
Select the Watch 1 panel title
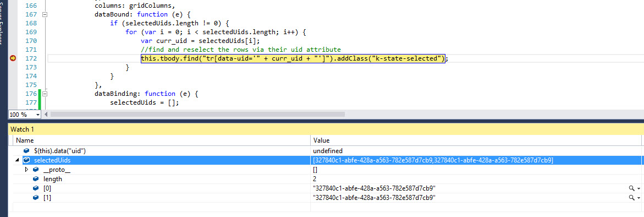click(x=22, y=129)
